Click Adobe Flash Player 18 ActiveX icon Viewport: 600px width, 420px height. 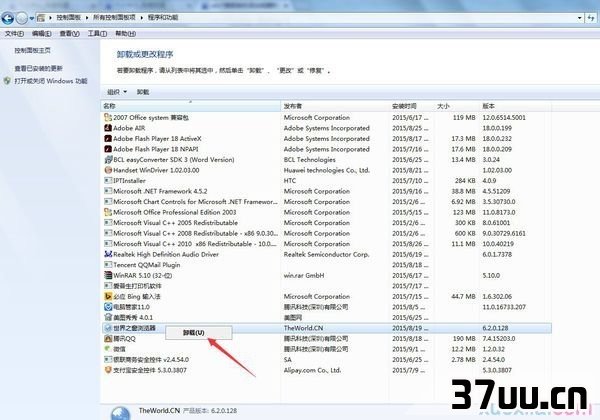(108, 138)
